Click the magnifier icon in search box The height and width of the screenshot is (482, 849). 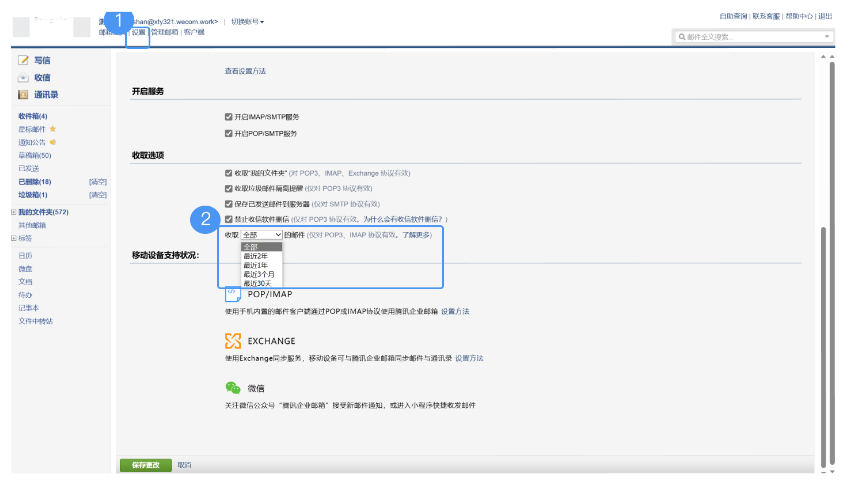682,37
